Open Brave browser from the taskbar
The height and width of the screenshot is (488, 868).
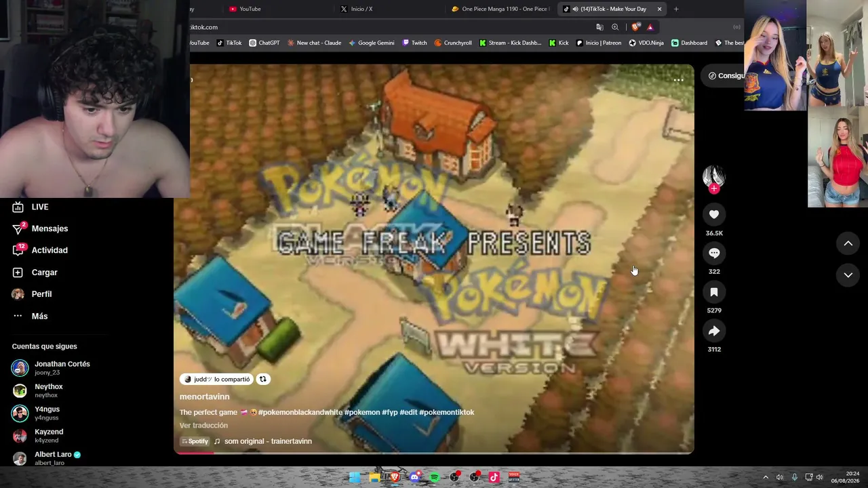coord(395,477)
